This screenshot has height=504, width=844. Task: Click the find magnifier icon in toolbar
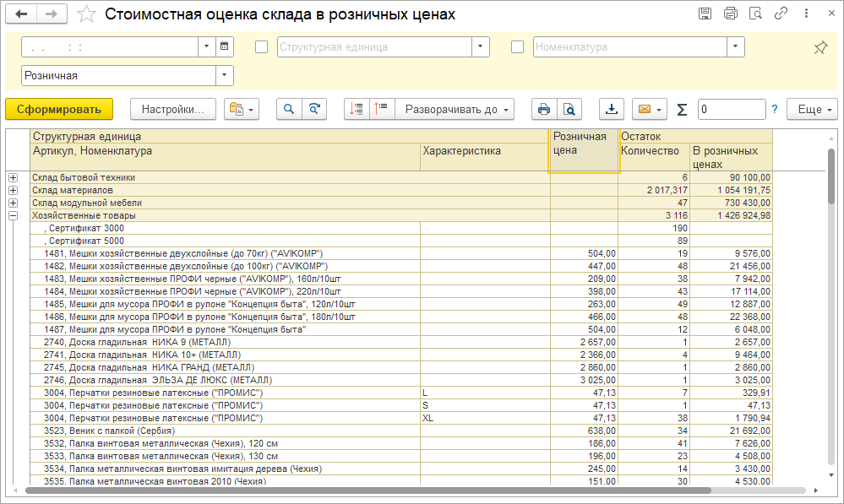coord(289,109)
